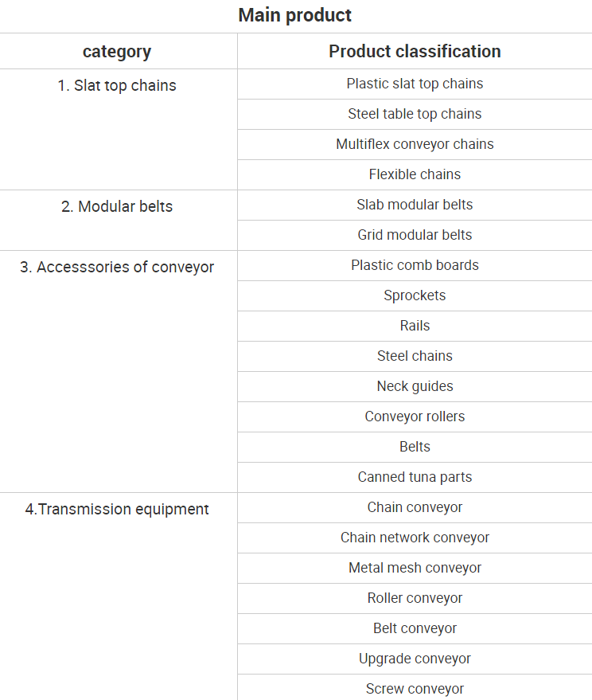Click the Modular belts category cell

pyautogui.click(x=117, y=207)
